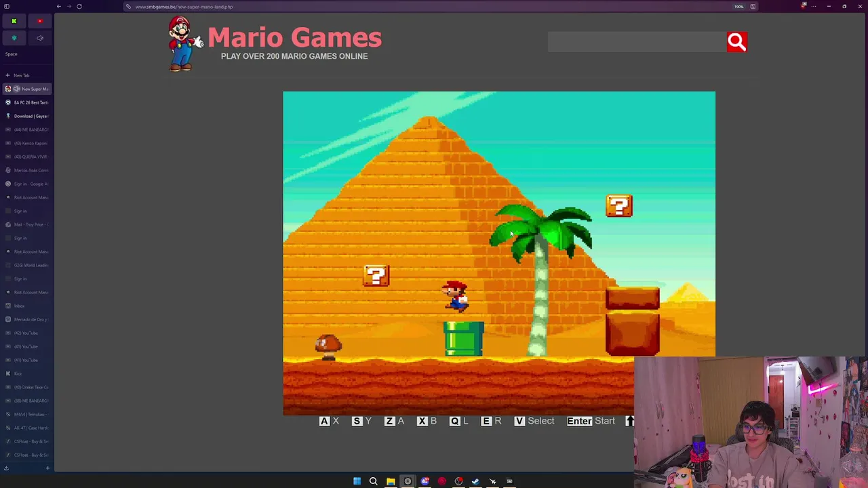The height and width of the screenshot is (488, 868).
Task: Select the Mail - Troy Price tab
Action: point(27,224)
